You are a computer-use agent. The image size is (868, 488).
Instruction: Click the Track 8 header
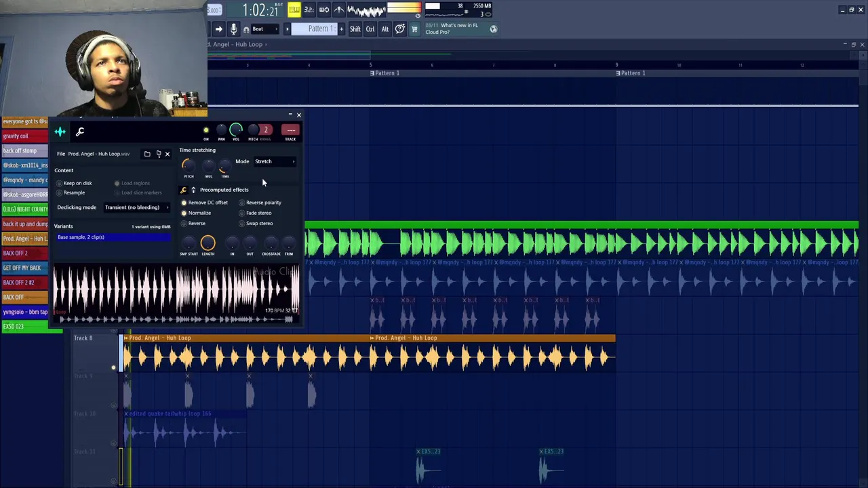point(95,352)
